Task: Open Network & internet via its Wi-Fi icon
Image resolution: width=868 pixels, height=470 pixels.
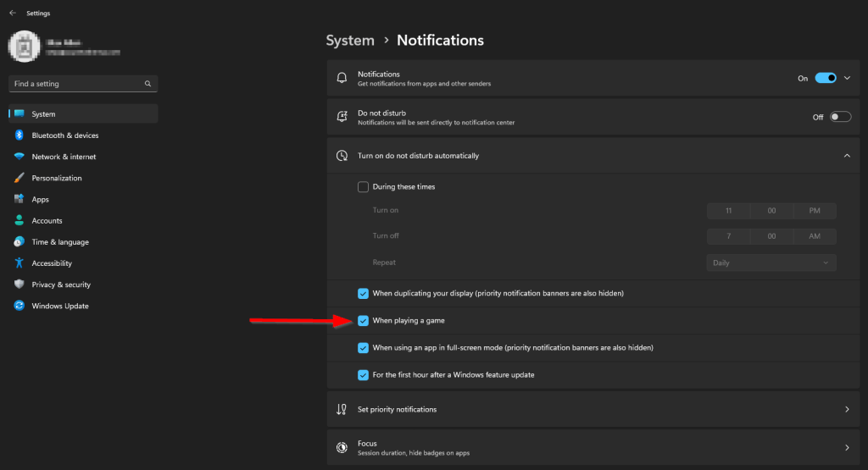Action: pos(19,157)
